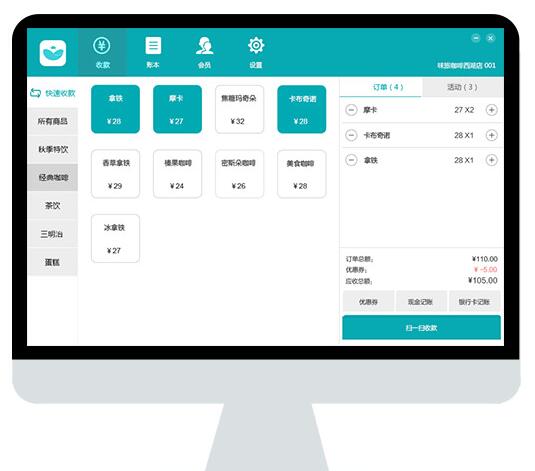Screen dimensions: 535x471
Task: Select the 经典咖啡 category in sidebar
Action: coord(53,177)
